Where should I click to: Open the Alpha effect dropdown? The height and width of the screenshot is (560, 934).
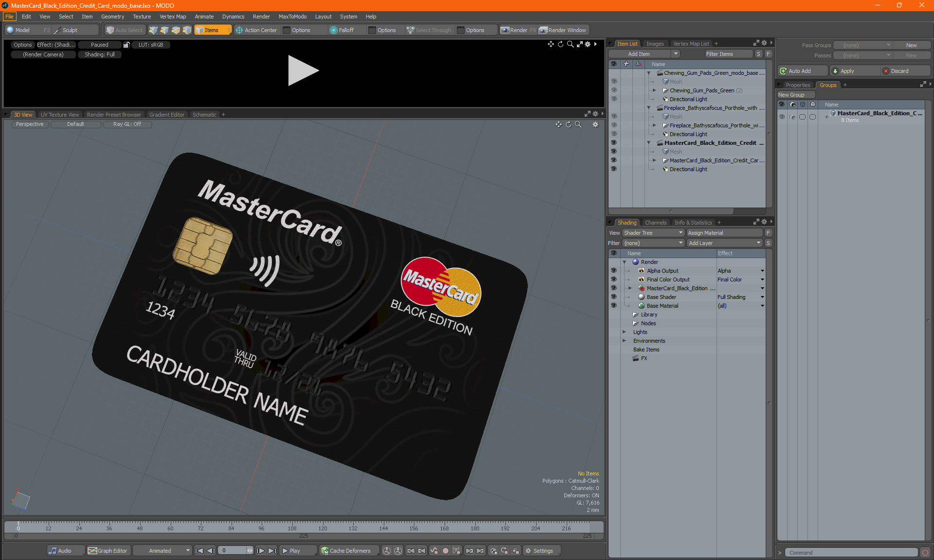[x=762, y=271]
